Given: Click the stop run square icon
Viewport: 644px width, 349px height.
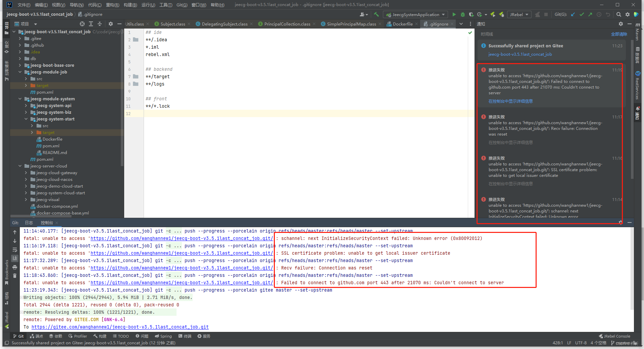Looking at the screenshot, I should pos(546,14).
